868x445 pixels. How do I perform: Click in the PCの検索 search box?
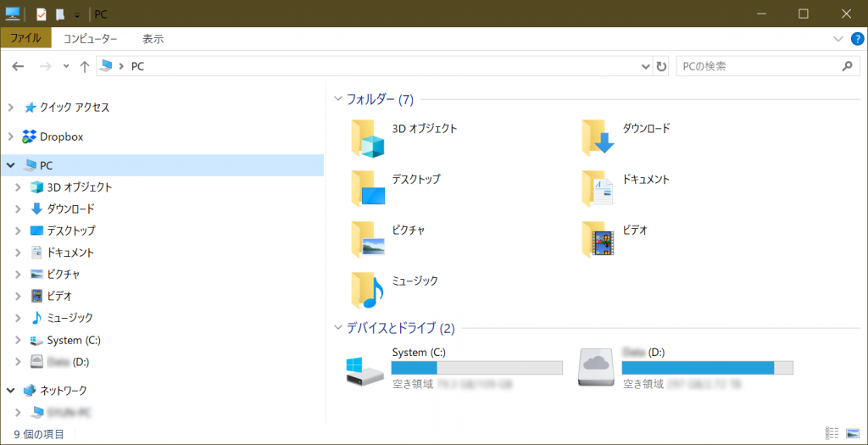(754, 66)
